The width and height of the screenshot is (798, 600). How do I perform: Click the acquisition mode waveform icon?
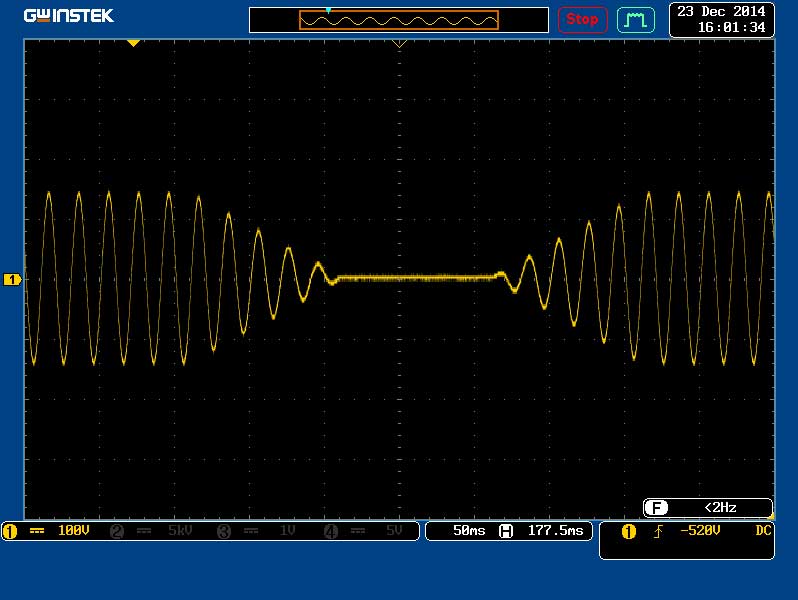[x=635, y=19]
